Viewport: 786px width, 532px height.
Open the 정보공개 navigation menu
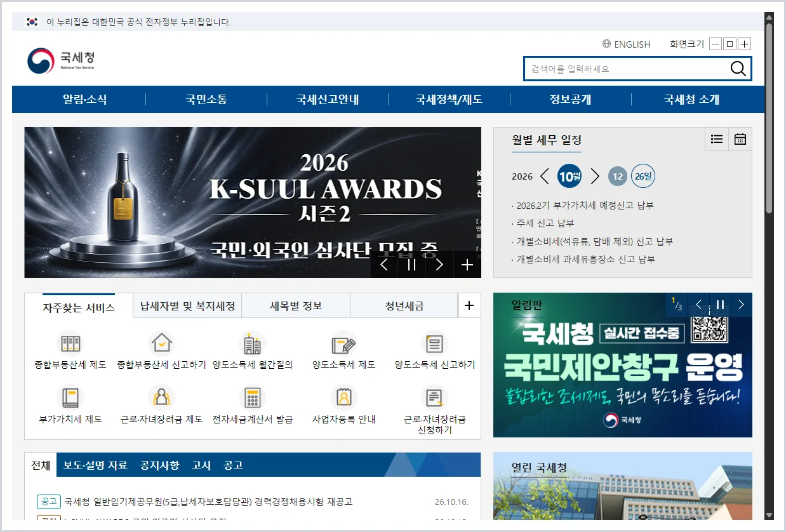click(570, 100)
